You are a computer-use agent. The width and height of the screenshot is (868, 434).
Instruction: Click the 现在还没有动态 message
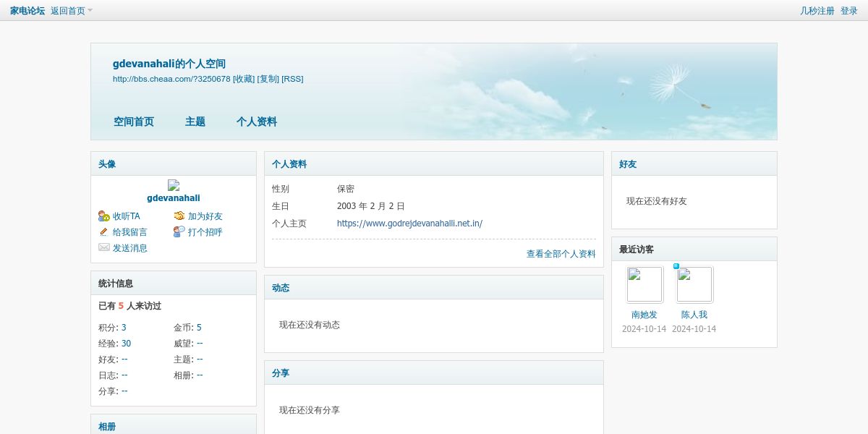pyautogui.click(x=310, y=325)
